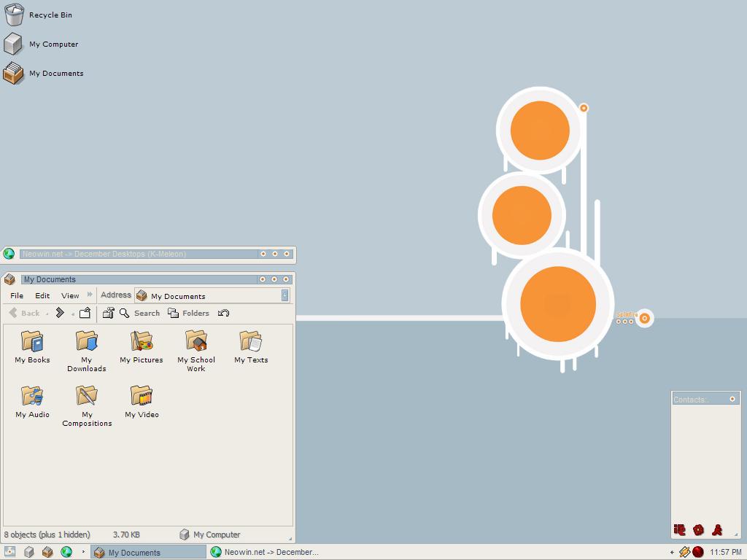Open the My Pictures folder
Image resolution: width=747 pixels, height=560 pixels.
coord(142,341)
